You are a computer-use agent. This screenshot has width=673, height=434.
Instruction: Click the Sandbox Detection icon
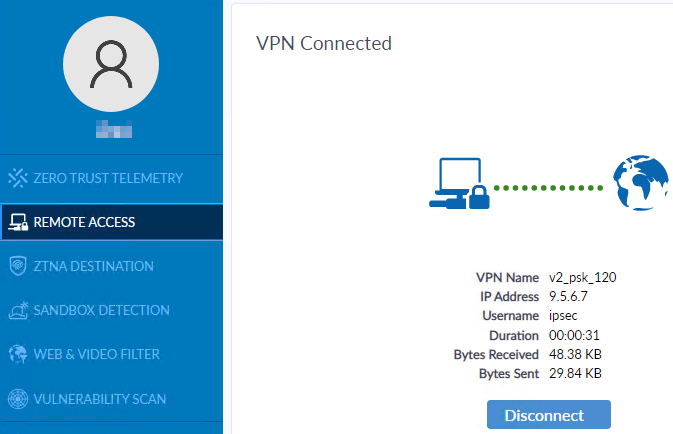[x=17, y=310]
